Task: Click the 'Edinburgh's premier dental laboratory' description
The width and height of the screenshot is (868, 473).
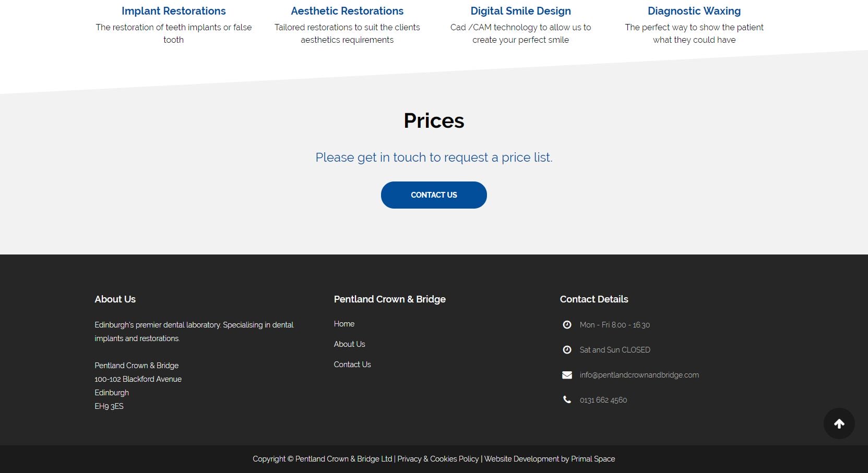Action: (x=194, y=332)
